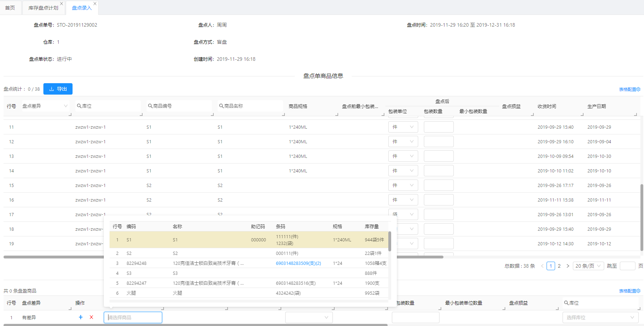
Task: Click the plus icon to add row
Action: [x=81, y=317]
